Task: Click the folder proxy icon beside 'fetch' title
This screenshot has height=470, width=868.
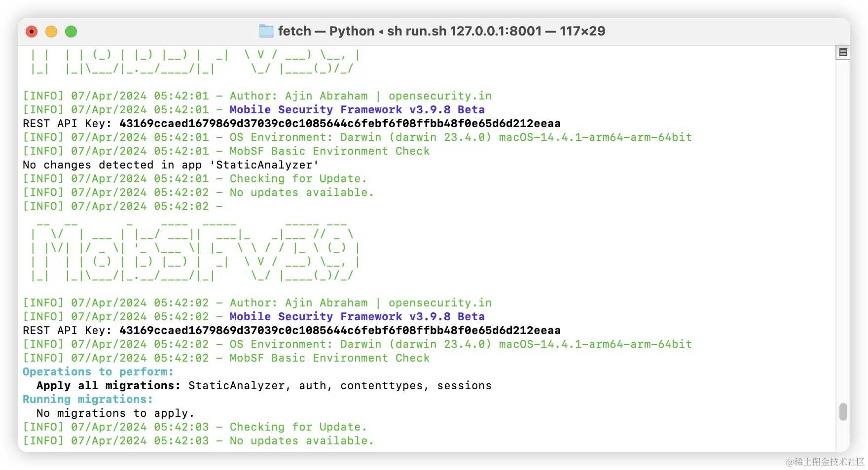Action: tap(266, 31)
